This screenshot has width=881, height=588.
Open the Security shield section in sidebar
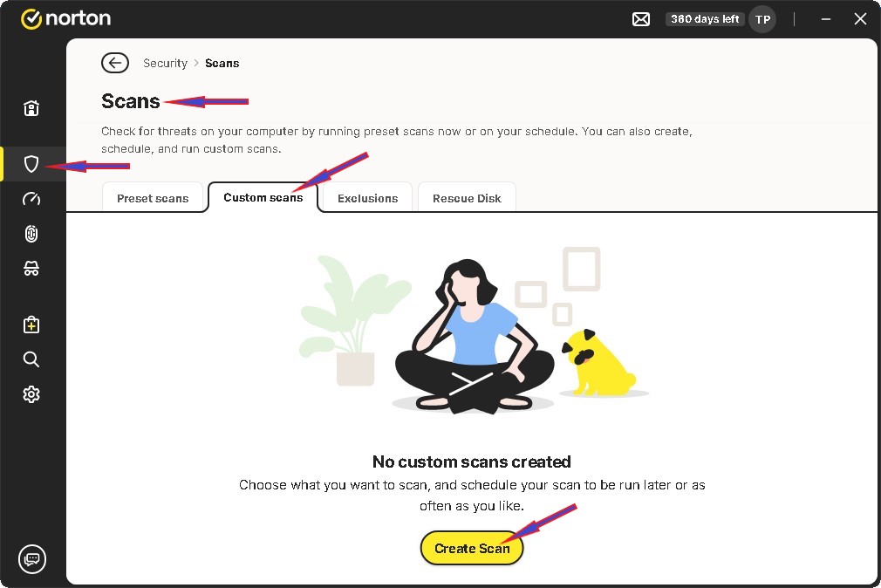31,164
